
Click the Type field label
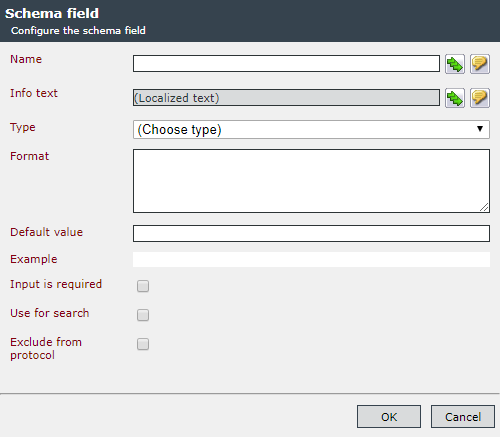[23, 127]
